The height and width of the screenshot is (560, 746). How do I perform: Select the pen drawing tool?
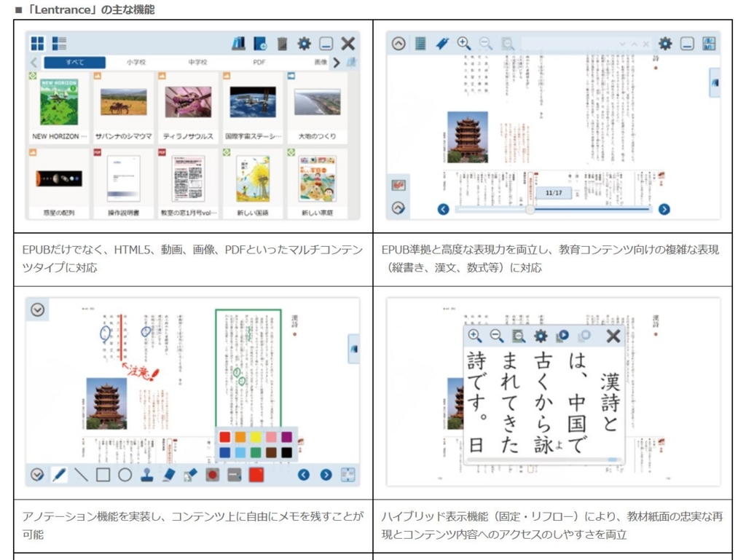[60, 475]
